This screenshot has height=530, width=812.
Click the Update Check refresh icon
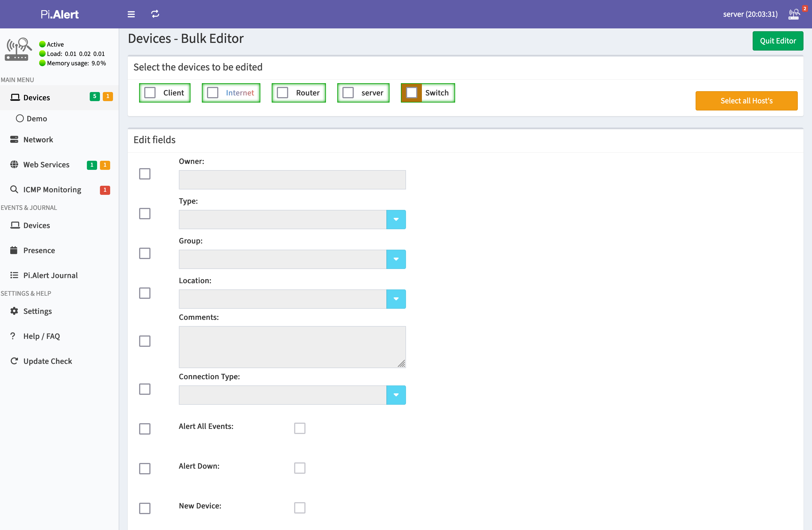coord(14,361)
